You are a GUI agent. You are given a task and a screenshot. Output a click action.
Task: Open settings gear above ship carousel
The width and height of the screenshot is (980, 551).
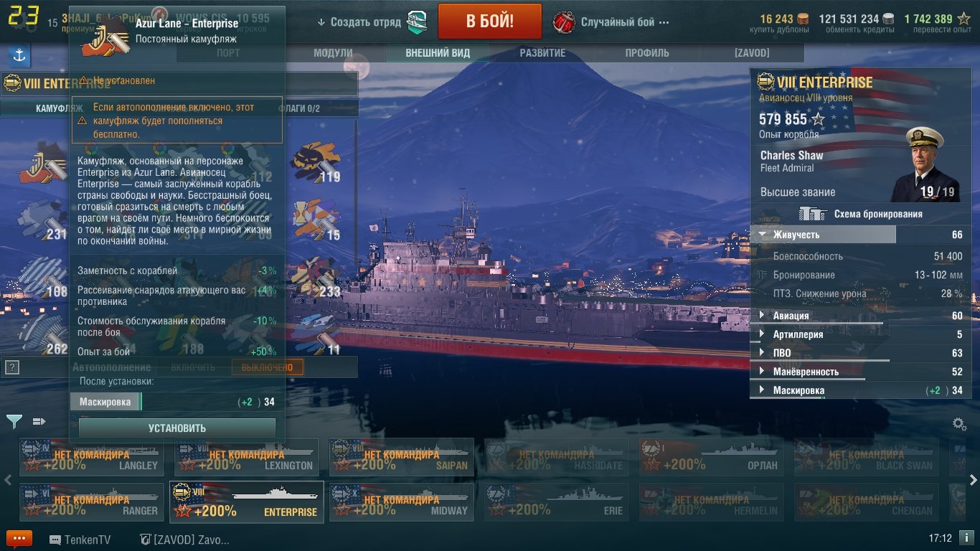959,424
